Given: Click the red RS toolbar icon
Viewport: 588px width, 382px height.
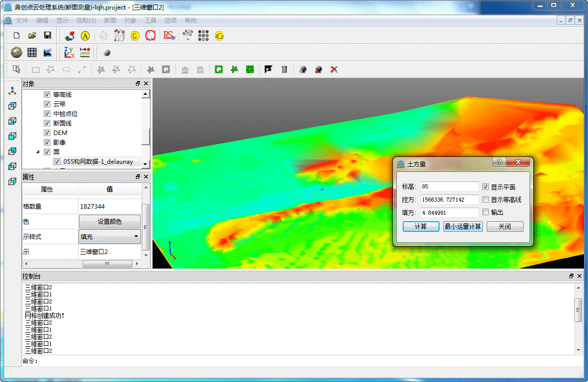Looking at the screenshot, I should pyautogui.click(x=169, y=35).
